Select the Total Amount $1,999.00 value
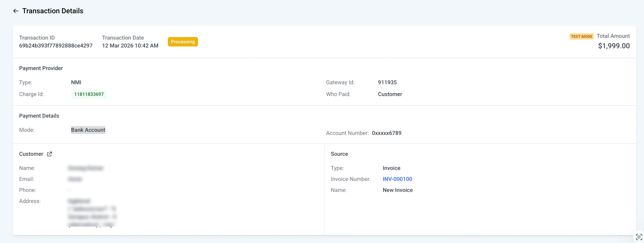 coord(614,46)
